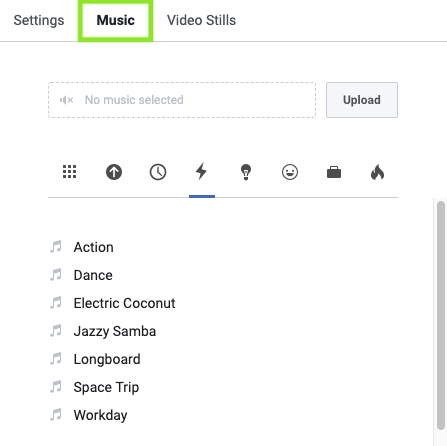Open the Music tab

click(115, 20)
